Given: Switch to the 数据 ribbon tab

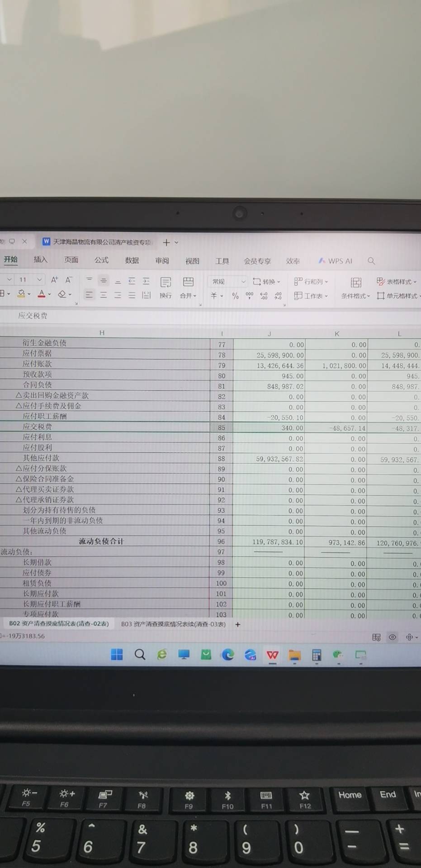Looking at the screenshot, I should (x=132, y=260).
